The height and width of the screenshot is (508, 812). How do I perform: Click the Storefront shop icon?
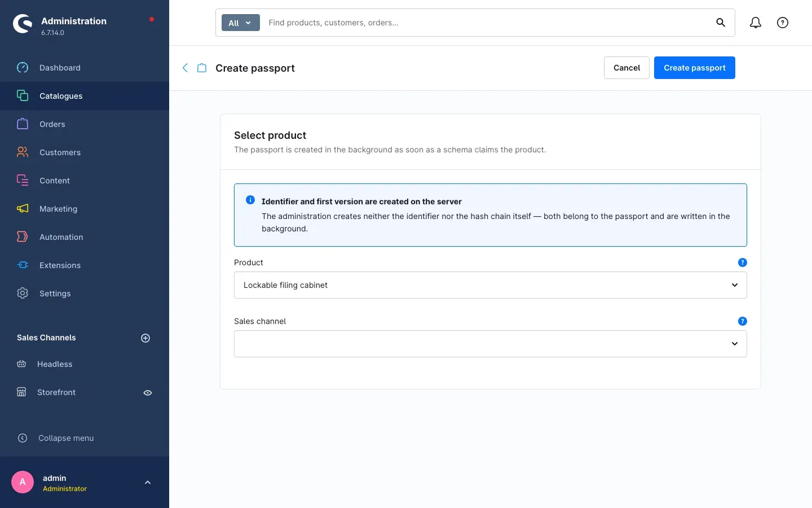[21, 392]
